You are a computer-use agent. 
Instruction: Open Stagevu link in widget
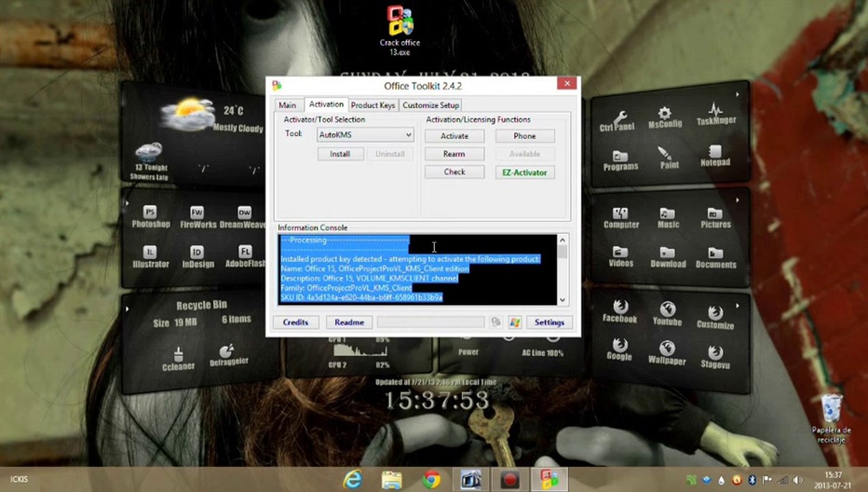point(715,355)
